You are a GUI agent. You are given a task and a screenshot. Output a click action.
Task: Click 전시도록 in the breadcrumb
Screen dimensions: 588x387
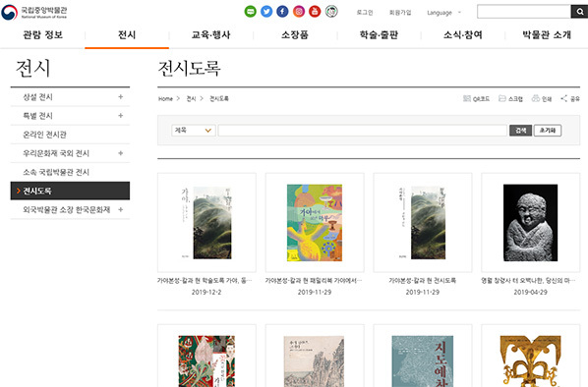tap(219, 98)
